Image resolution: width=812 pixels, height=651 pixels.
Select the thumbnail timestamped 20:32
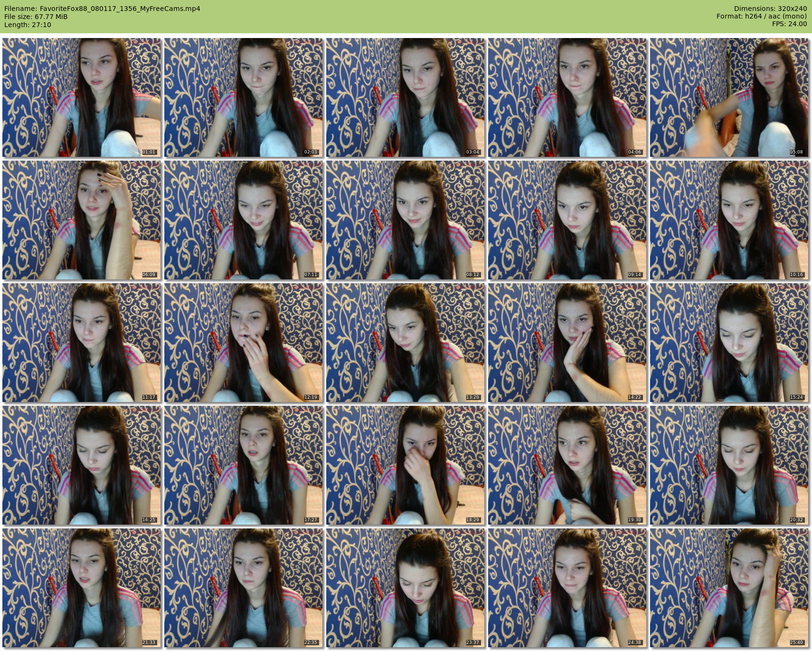[729, 465]
